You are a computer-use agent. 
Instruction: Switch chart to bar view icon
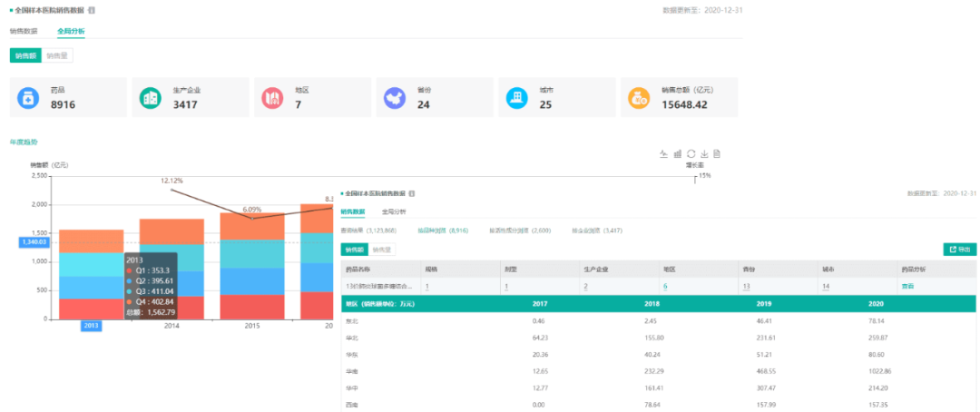[677, 153]
